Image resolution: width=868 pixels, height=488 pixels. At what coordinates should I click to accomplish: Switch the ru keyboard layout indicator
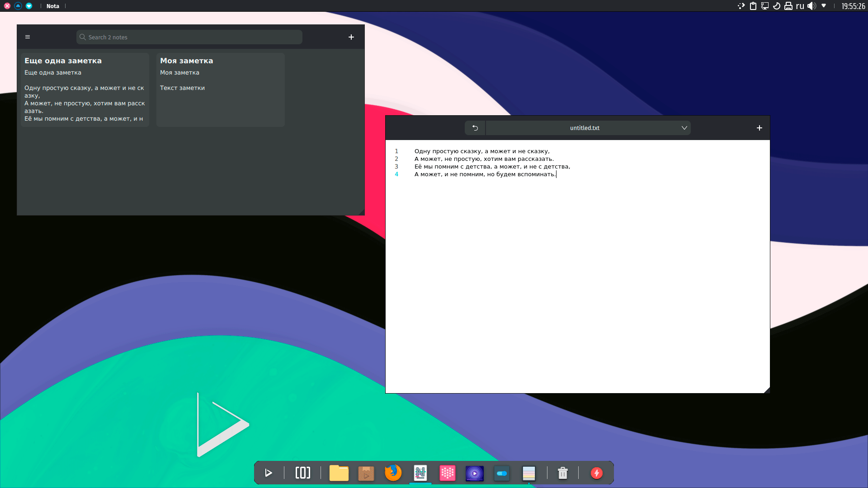[800, 6]
